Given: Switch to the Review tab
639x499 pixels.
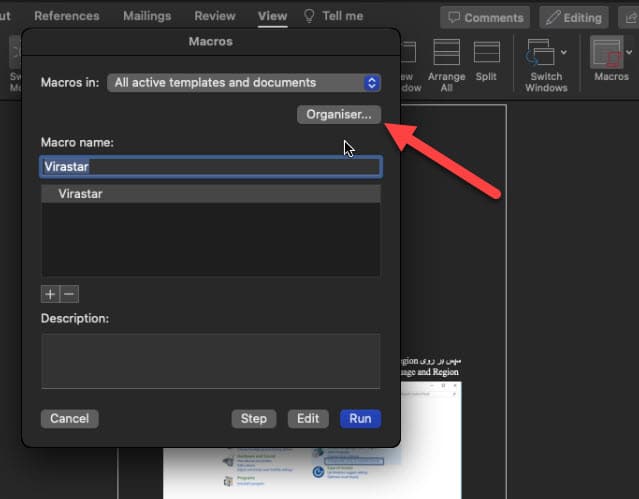Looking at the screenshot, I should [215, 16].
